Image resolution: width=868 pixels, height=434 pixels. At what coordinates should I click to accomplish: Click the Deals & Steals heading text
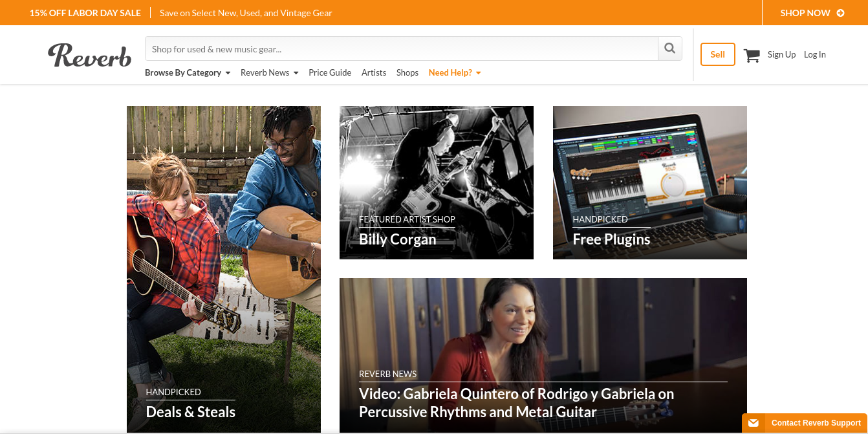coord(191,412)
